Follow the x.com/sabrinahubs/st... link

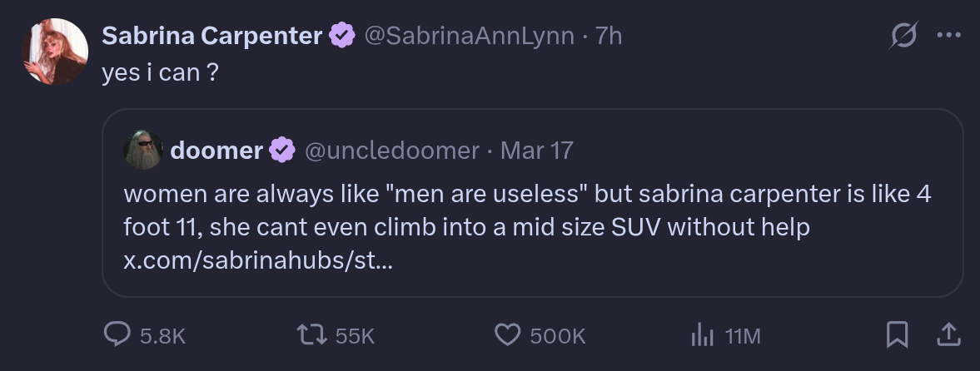click(258, 260)
